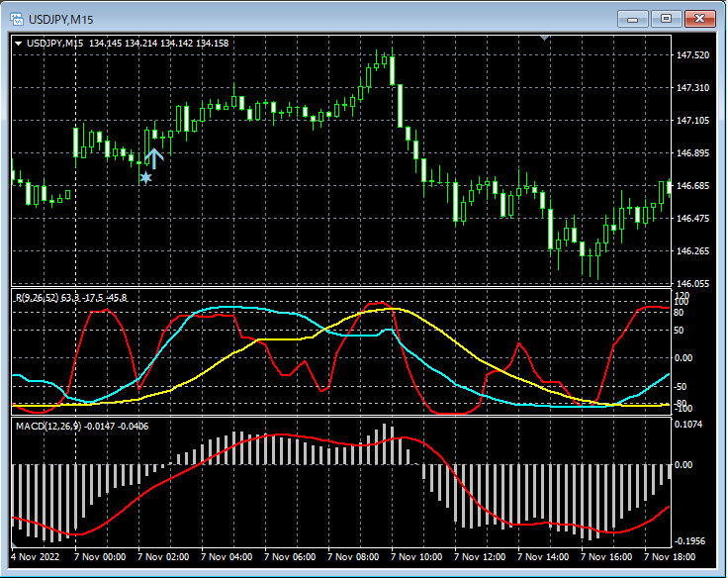Image resolution: width=728 pixels, height=578 pixels.
Task: Maximize the USDJPY chart window
Action: [x=666, y=18]
